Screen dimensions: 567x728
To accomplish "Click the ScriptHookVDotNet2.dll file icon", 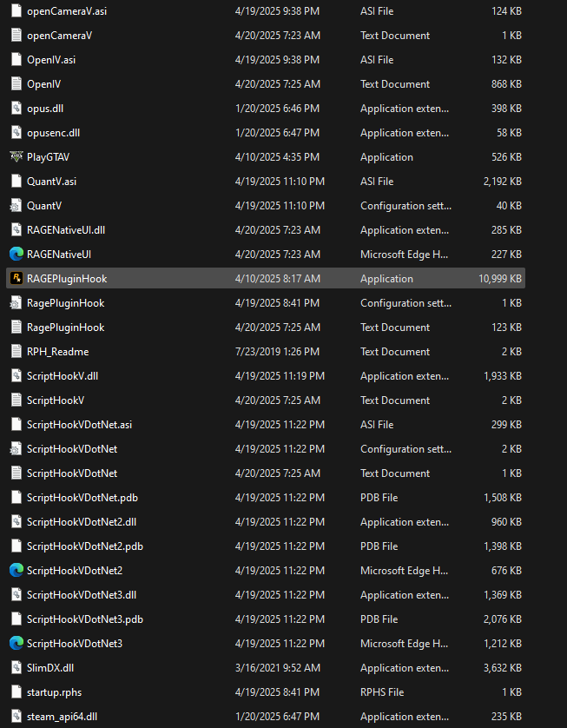I will click(16, 522).
